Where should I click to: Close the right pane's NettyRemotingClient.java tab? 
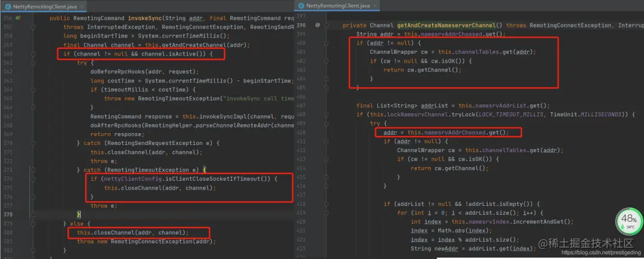tap(374, 5)
